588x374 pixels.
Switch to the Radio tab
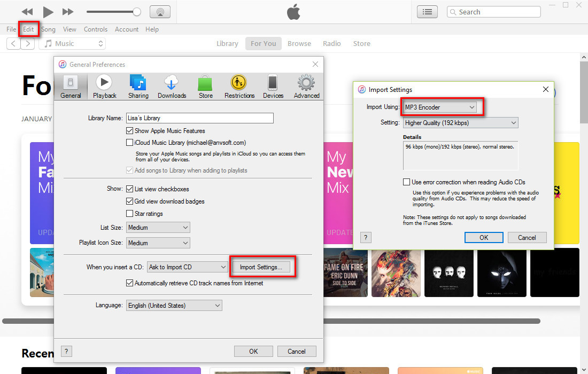coord(332,43)
